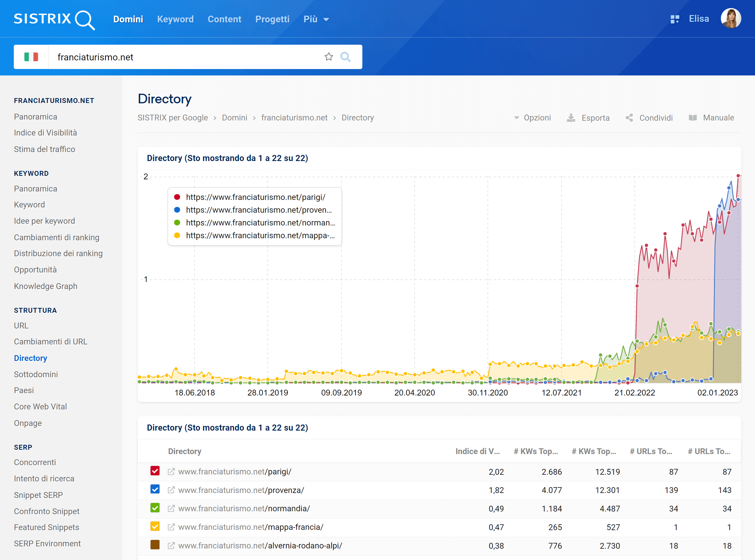Open Knowledge Graph in sidebar
Viewport: 755px width, 560px height.
46,286
